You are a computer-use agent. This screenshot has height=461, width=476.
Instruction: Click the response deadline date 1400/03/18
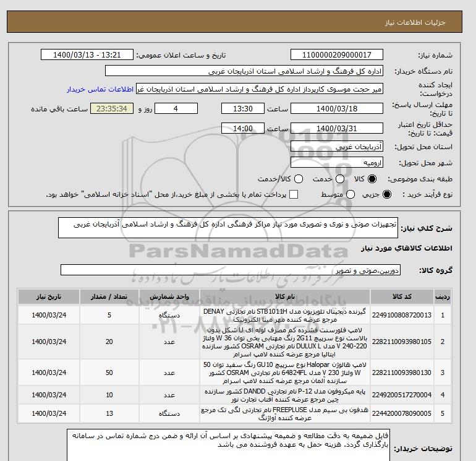coord(337,108)
